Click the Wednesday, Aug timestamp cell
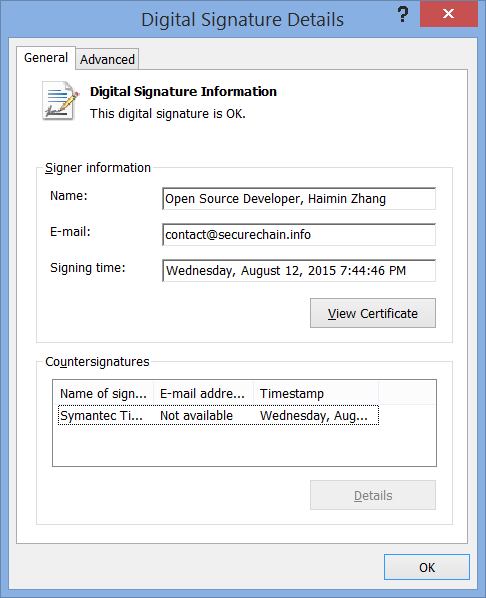This screenshot has width=486, height=598. [314, 415]
